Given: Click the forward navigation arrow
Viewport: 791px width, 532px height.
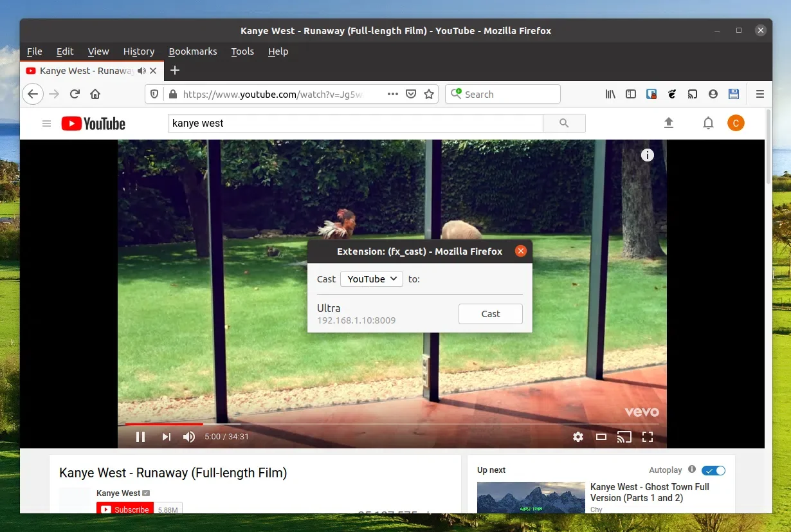Looking at the screenshot, I should (x=54, y=94).
